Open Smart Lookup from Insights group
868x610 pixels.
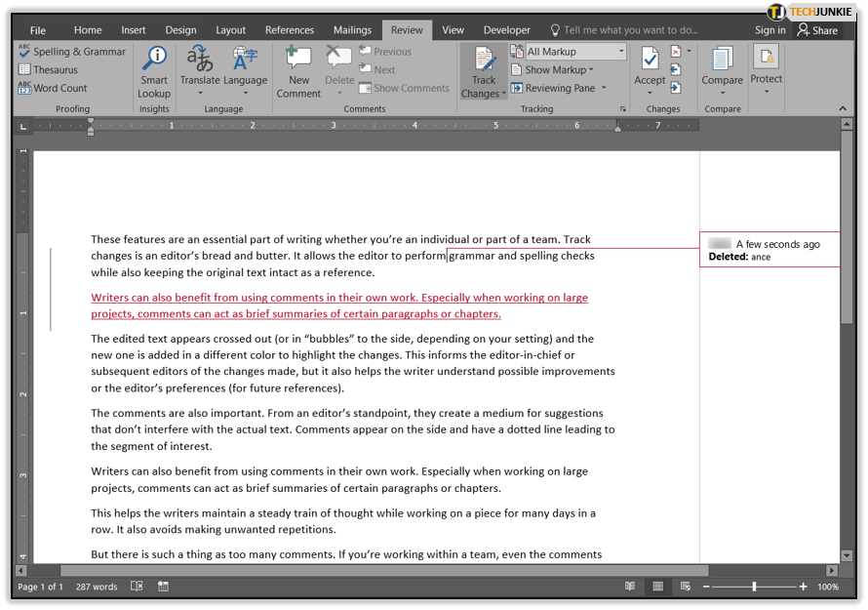pyautogui.click(x=154, y=72)
